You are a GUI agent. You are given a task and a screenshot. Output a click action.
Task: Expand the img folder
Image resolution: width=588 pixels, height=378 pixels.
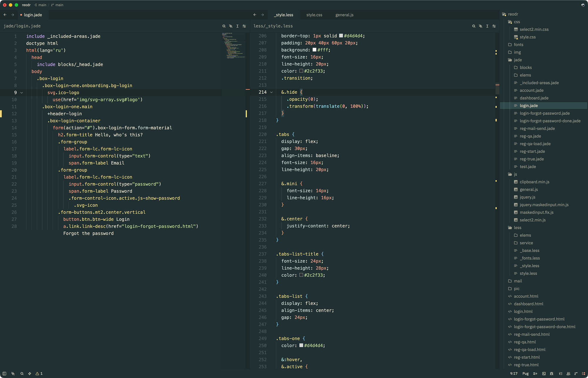click(x=515, y=52)
